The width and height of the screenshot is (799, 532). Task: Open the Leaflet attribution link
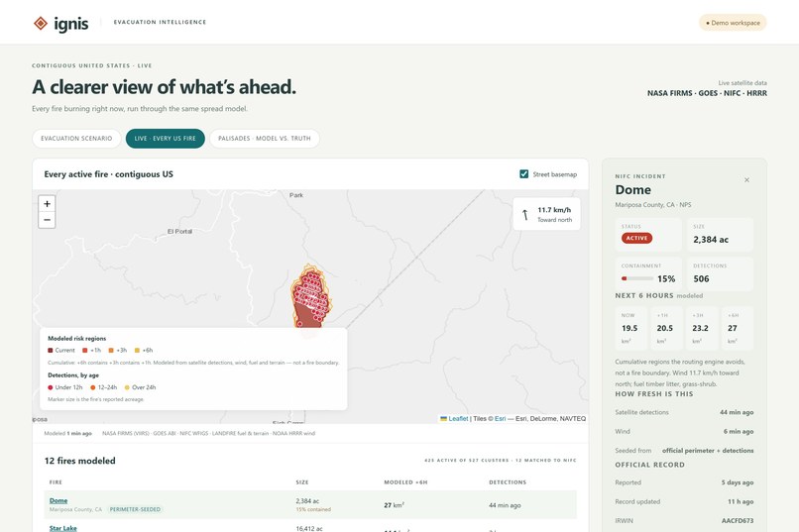click(458, 418)
